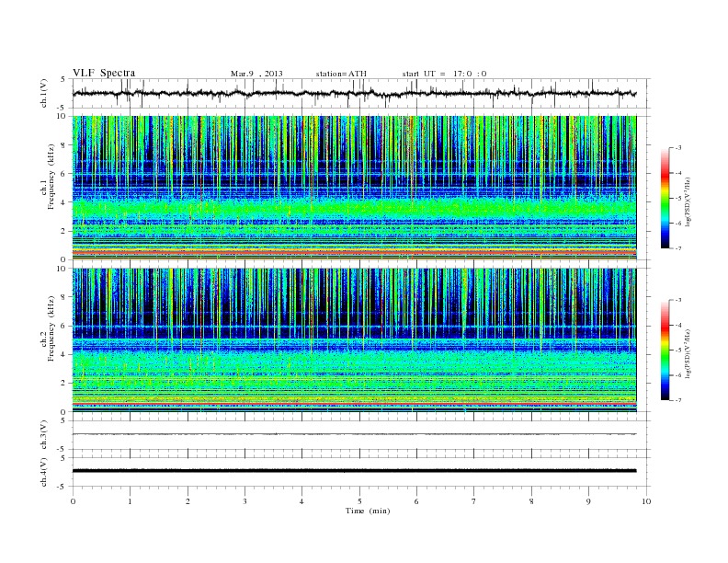Image resolution: width=728 pixels, height=563 pixels.
Task: Click time-axis tick label "10" at bottom right
Action: point(646,501)
